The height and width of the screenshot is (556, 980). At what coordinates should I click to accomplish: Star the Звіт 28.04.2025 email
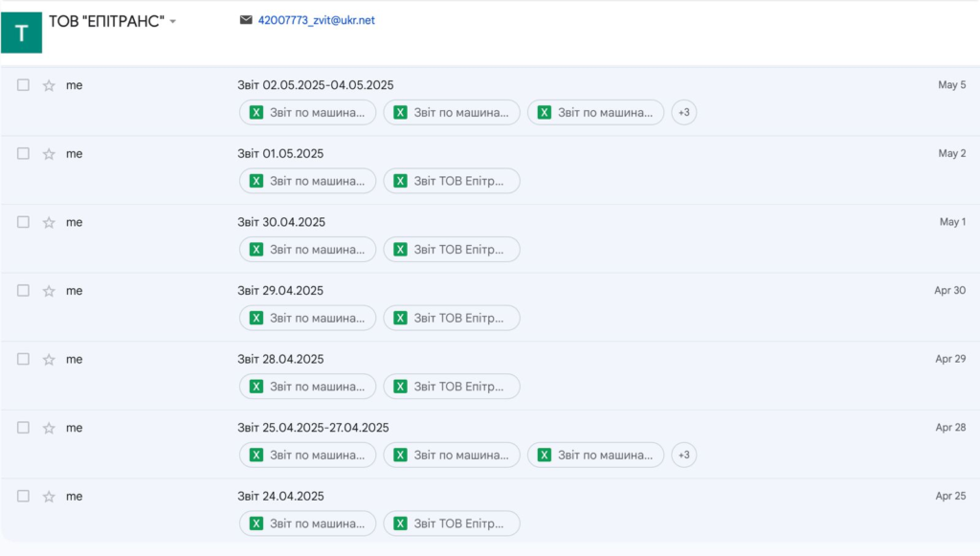pyautogui.click(x=49, y=360)
